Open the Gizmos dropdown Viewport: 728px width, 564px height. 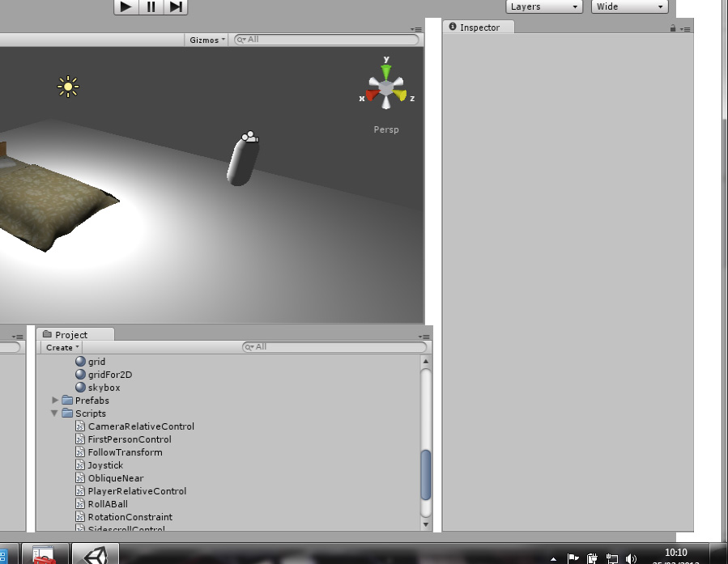click(207, 40)
